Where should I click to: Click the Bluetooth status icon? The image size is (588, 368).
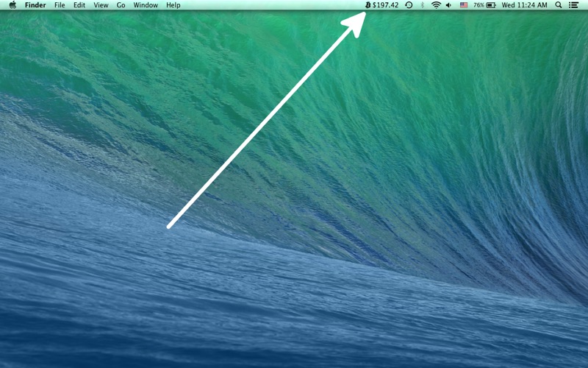click(x=423, y=5)
